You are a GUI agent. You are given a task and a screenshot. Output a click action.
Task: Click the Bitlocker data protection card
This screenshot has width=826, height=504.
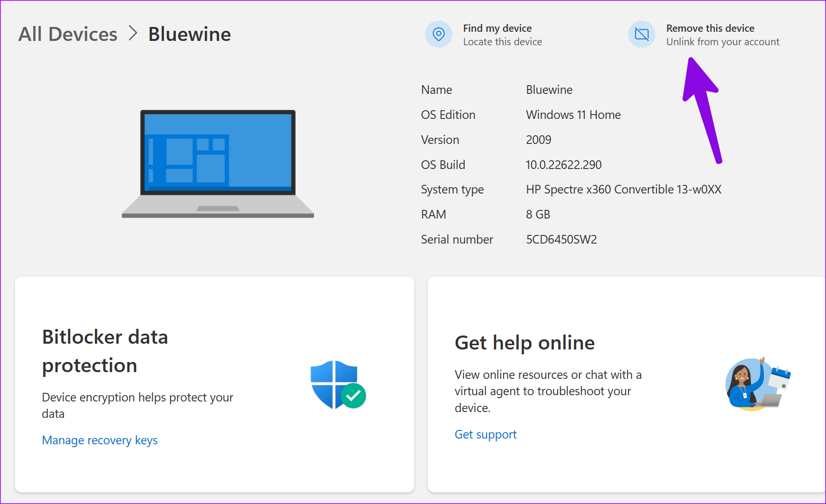[x=214, y=384]
